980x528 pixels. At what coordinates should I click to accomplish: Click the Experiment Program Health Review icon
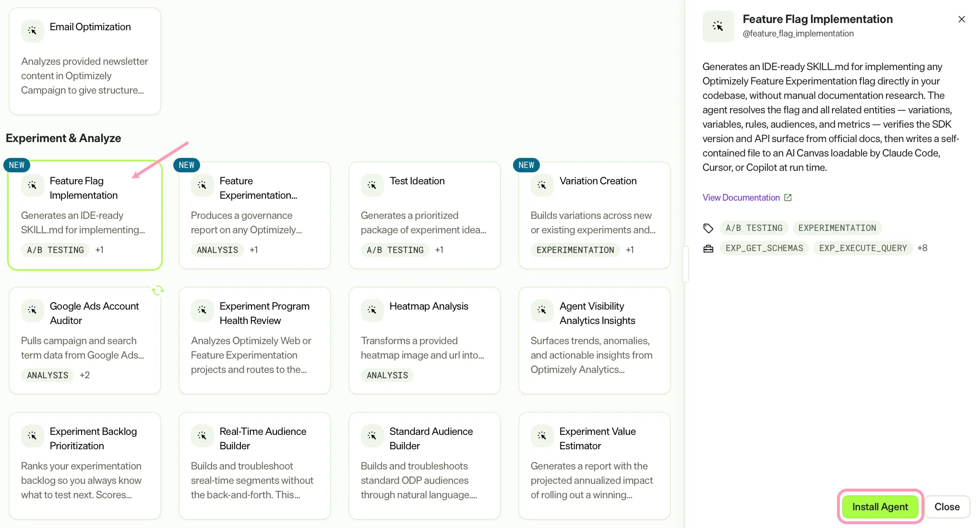click(202, 310)
